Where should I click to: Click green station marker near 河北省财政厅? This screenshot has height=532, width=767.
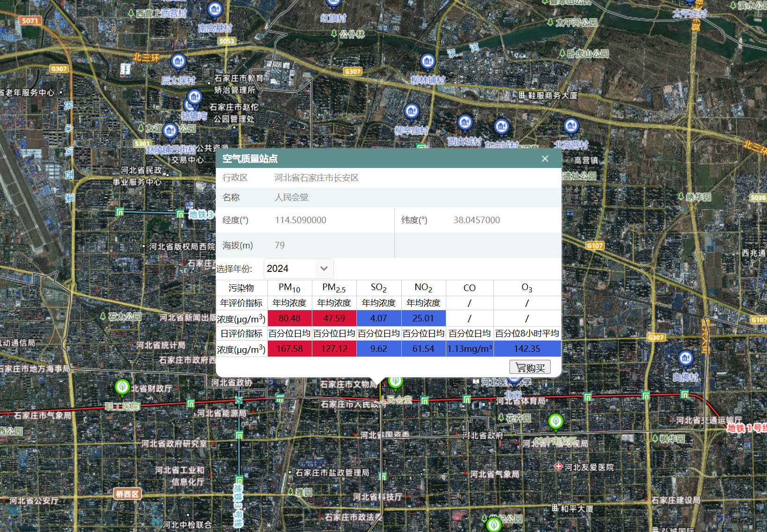(122, 387)
